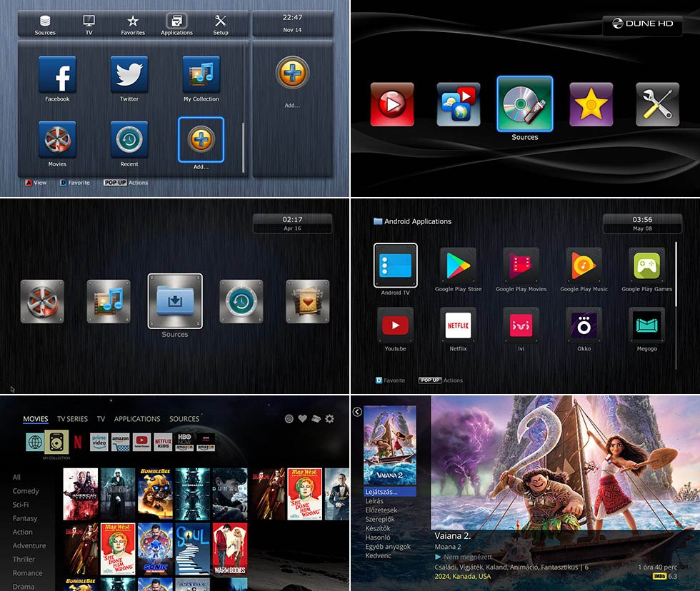Select the Warm Bodies movie poster
This screenshot has width=700, height=591.
229,549
